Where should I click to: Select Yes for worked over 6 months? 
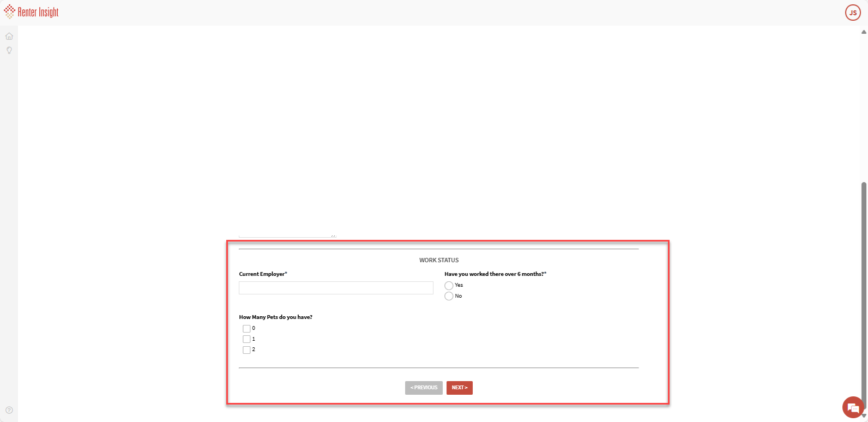coord(449,286)
